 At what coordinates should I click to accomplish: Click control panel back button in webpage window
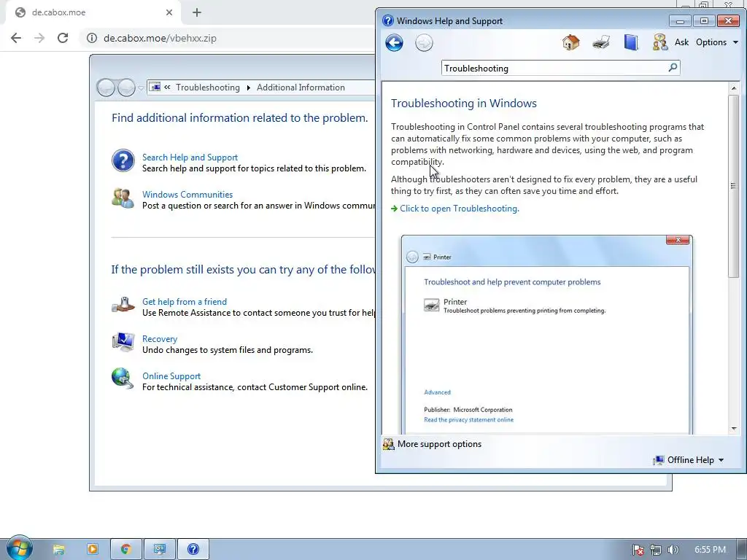tap(106, 87)
